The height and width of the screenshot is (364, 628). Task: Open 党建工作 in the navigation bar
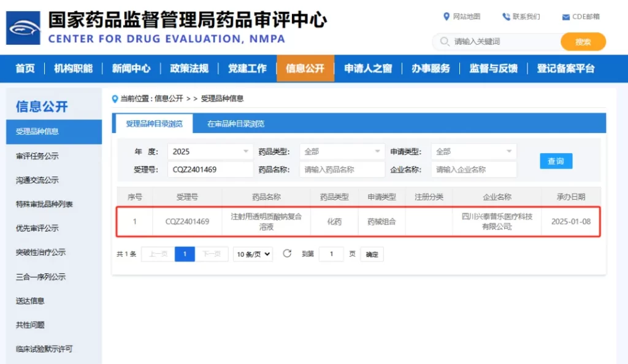tap(247, 69)
